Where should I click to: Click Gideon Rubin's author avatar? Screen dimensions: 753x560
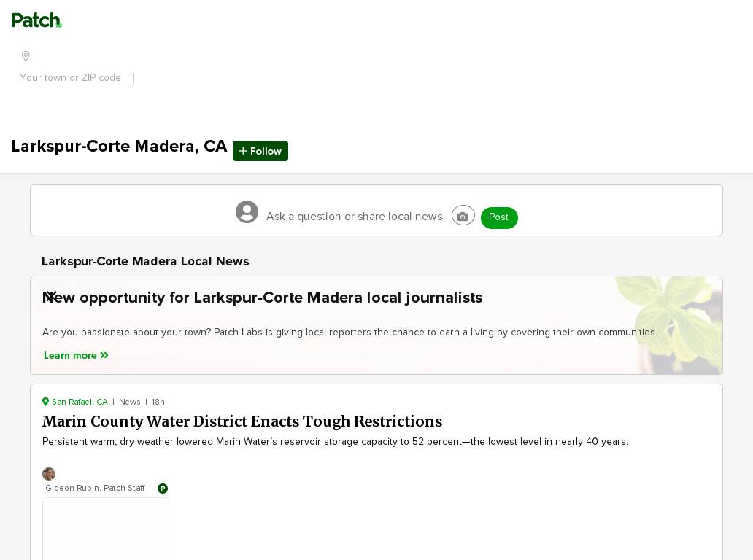[x=49, y=474]
